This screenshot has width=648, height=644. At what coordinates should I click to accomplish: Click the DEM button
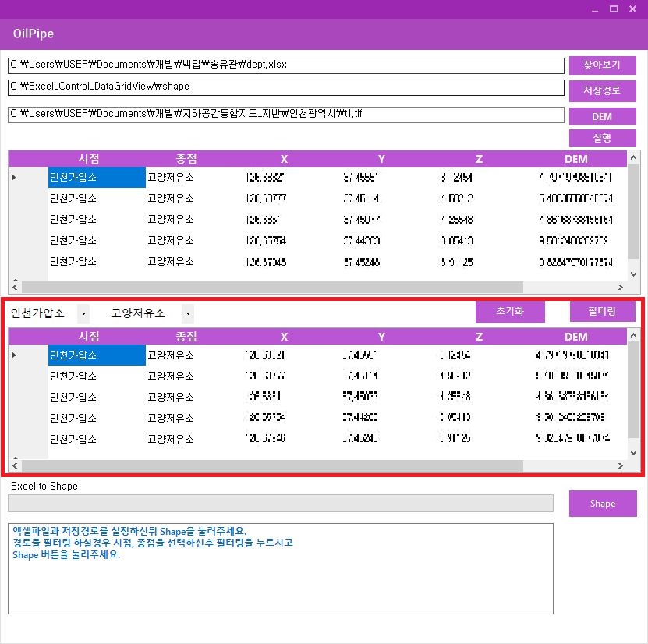pos(602,116)
